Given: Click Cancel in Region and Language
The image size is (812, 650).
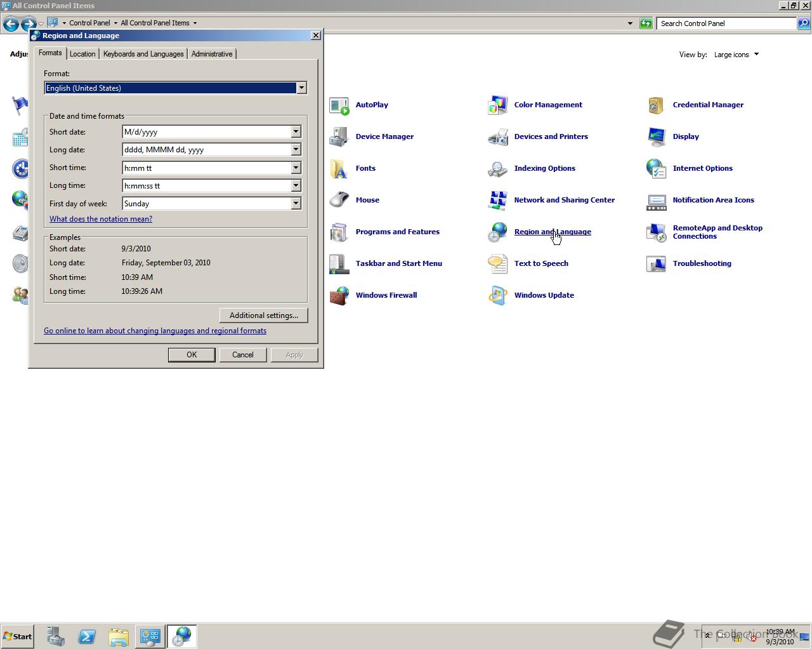Looking at the screenshot, I should [x=243, y=355].
